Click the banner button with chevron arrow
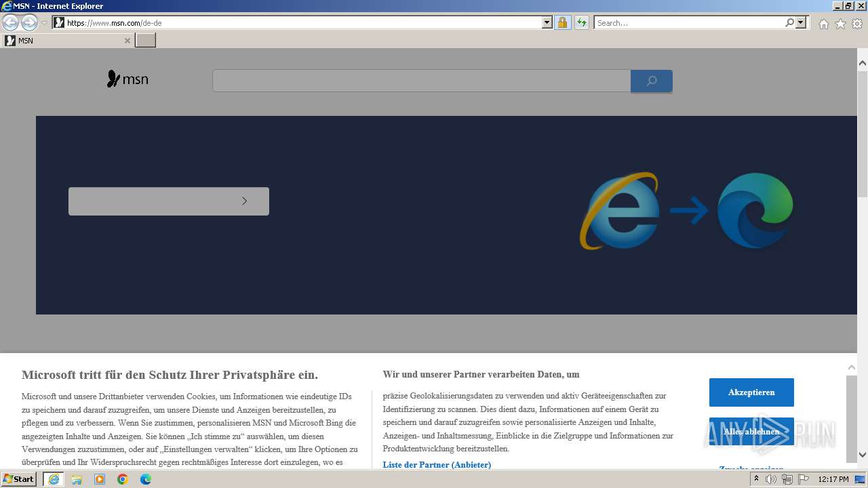The image size is (868, 488). coord(169,201)
